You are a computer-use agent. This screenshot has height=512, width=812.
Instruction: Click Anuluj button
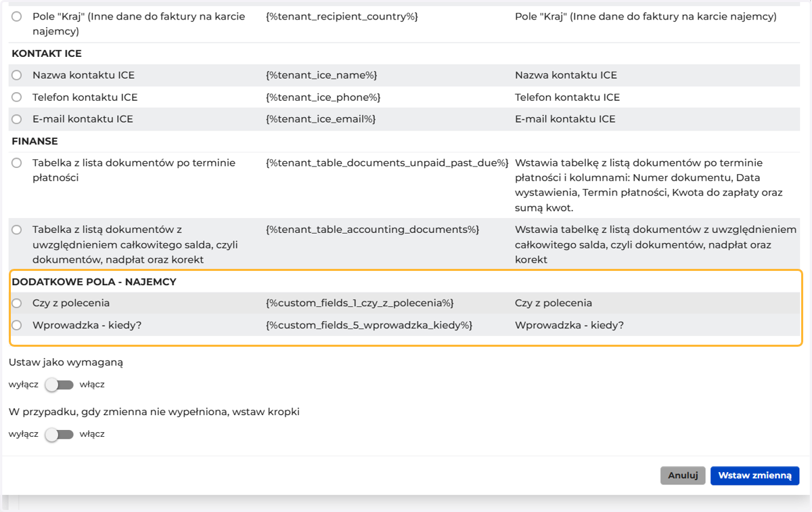tap(683, 475)
